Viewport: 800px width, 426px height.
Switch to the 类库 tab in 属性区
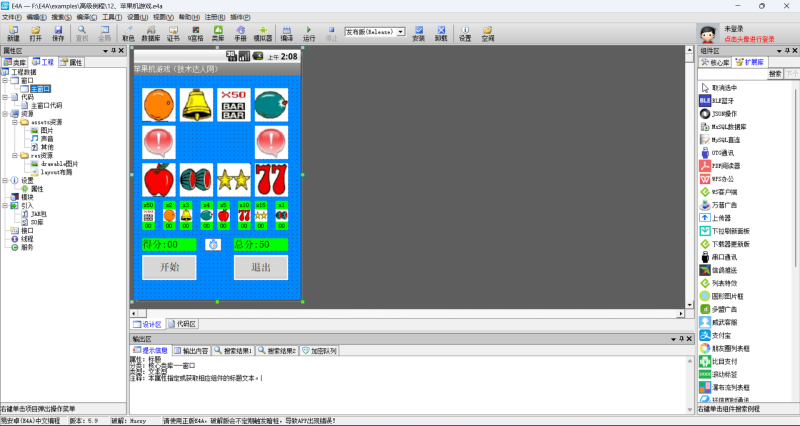[15, 62]
